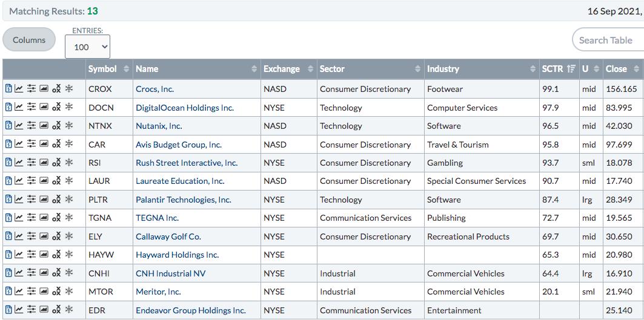The width and height of the screenshot is (644, 320).
Task: Sort table by Sector column header
Action: click(x=370, y=69)
